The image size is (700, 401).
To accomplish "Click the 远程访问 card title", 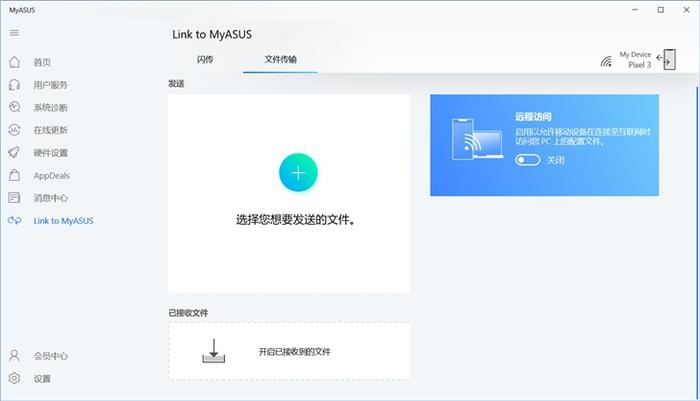I will (x=533, y=117).
